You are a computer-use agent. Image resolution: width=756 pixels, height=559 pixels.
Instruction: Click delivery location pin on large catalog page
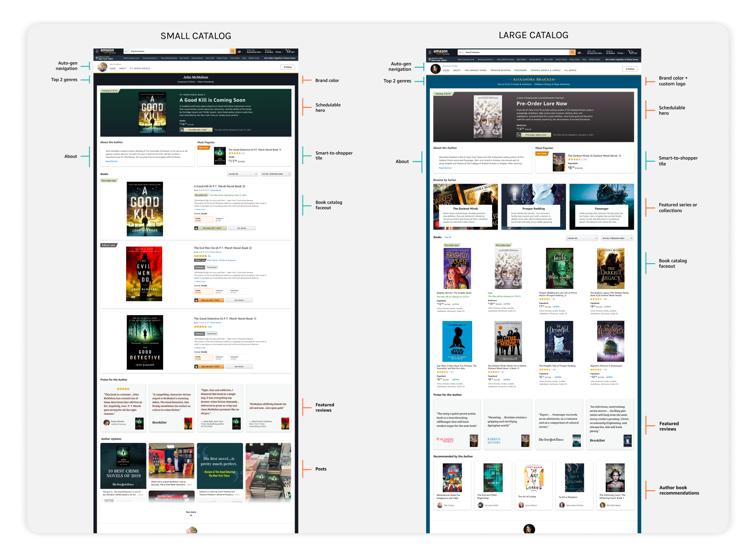429,59
